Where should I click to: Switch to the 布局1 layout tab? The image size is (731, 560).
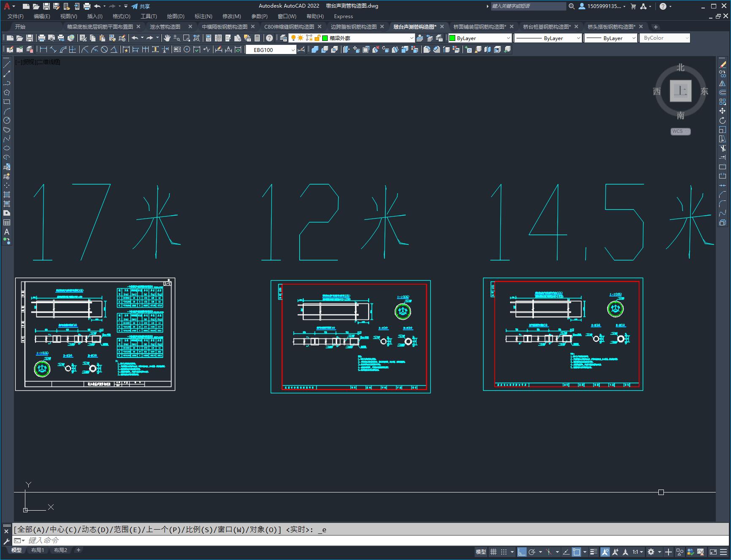[38, 550]
